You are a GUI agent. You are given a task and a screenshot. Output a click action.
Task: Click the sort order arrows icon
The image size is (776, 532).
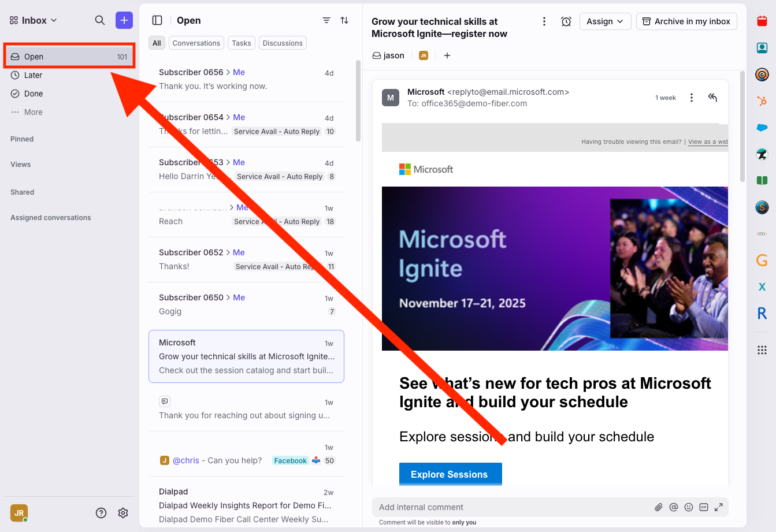click(x=344, y=20)
